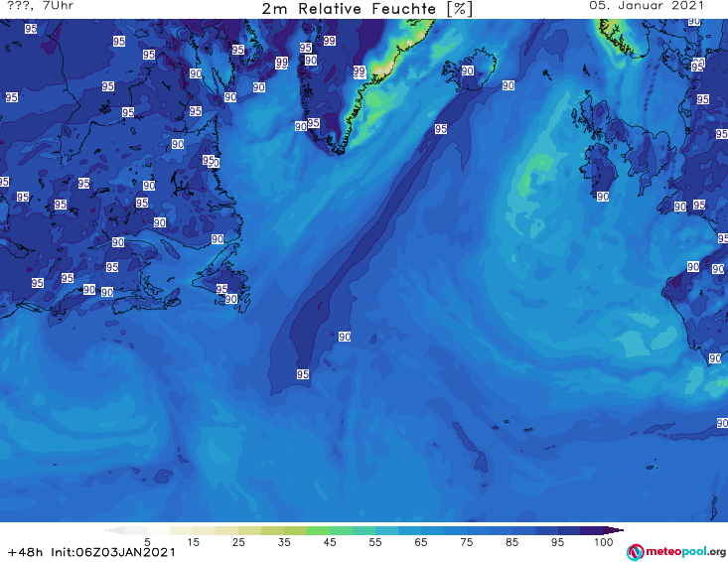Click the colorbar label '15'
The width and height of the screenshot is (728, 562).
click(x=193, y=542)
